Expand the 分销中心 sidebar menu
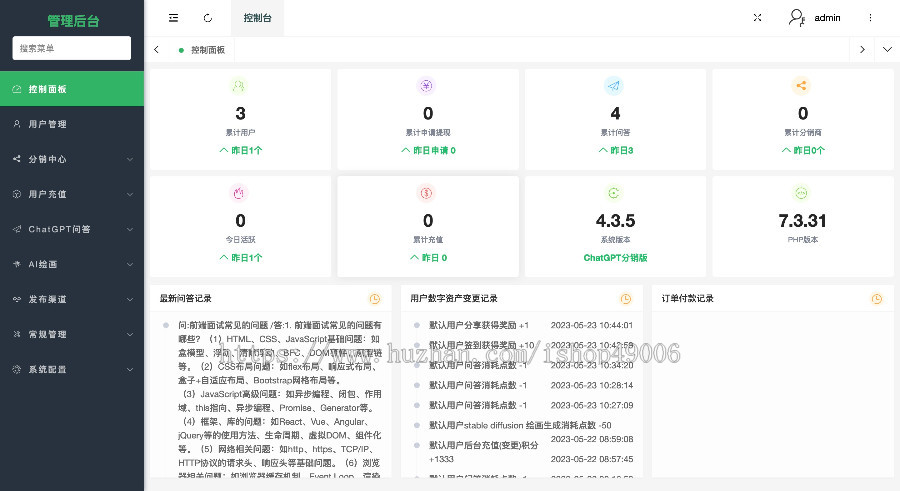 pyautogui.click(x=72, y=159)
